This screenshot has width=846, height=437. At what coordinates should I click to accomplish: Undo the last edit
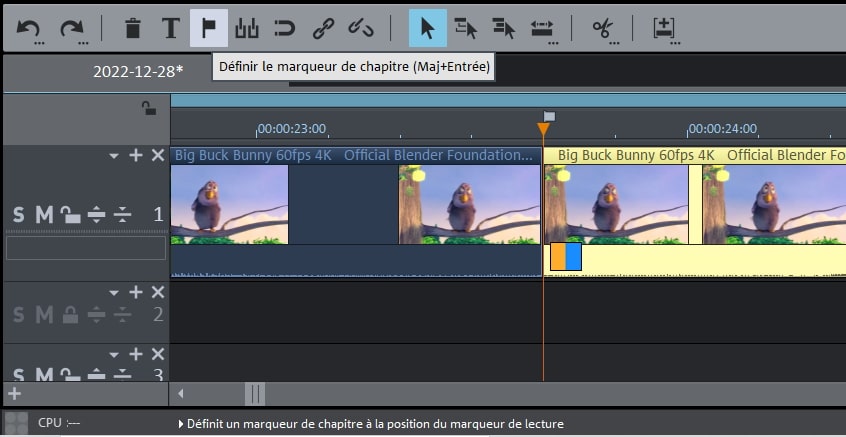29,29
